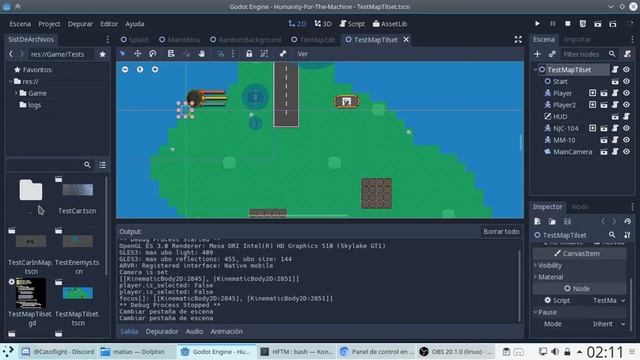Play the project
Image resolution: width=640 pixels, height=360 pixels.
click(x=537, y=24)
